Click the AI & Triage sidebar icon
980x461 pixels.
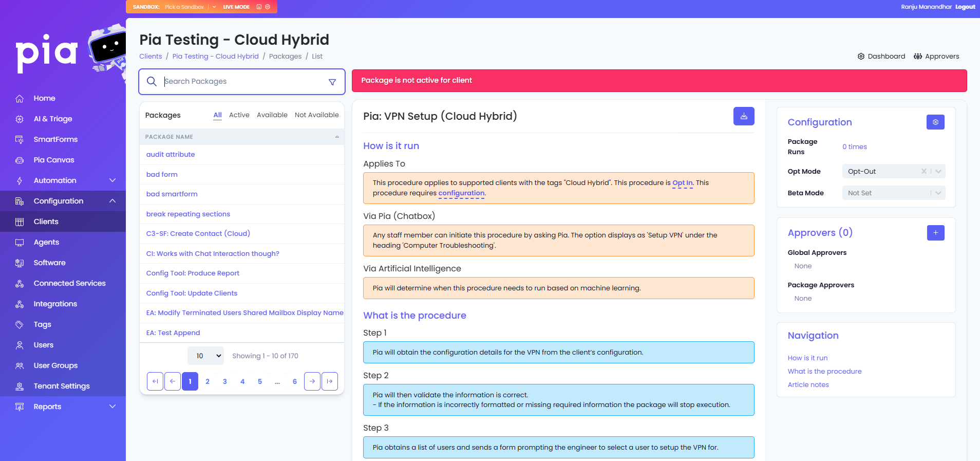(x=20, y=119)
